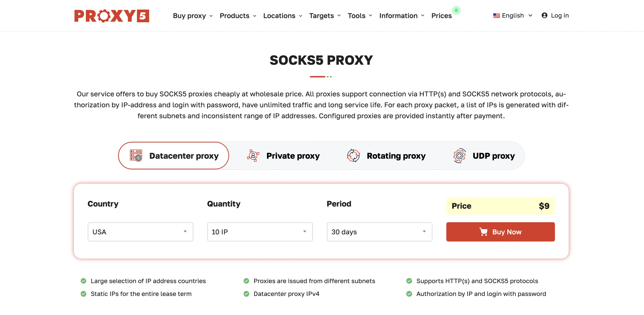The height and width of the screenshot is (315, 644).
Task: Open the Locations menu
Action: [282, 16]
